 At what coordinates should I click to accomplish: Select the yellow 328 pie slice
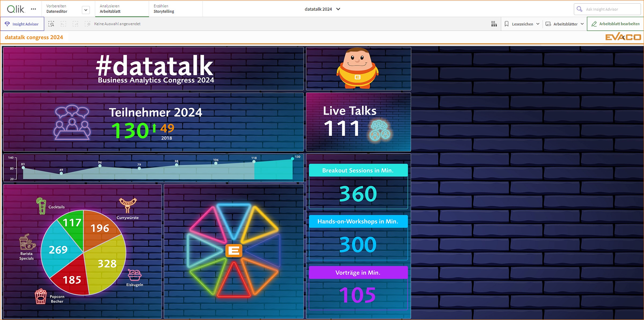107,264
